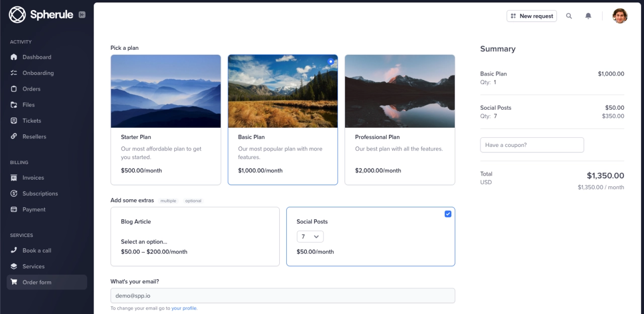Navigate to Invoices
Image resolution: width=644 pixels, height=314 pixels.
[33, 178]
